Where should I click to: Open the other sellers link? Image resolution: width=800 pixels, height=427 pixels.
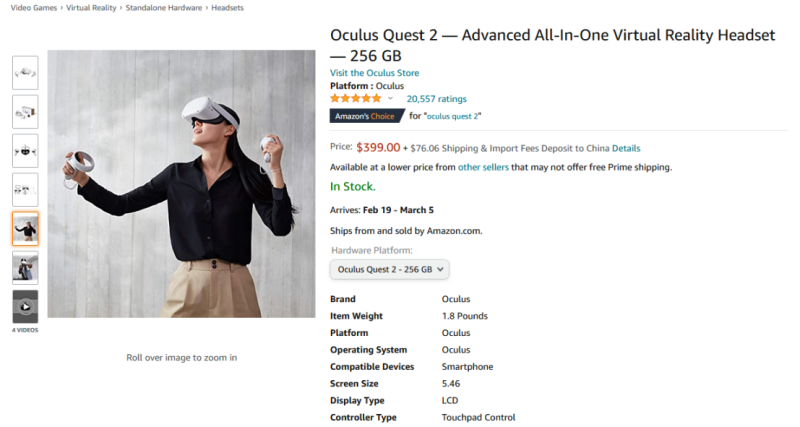click(483, 167)
